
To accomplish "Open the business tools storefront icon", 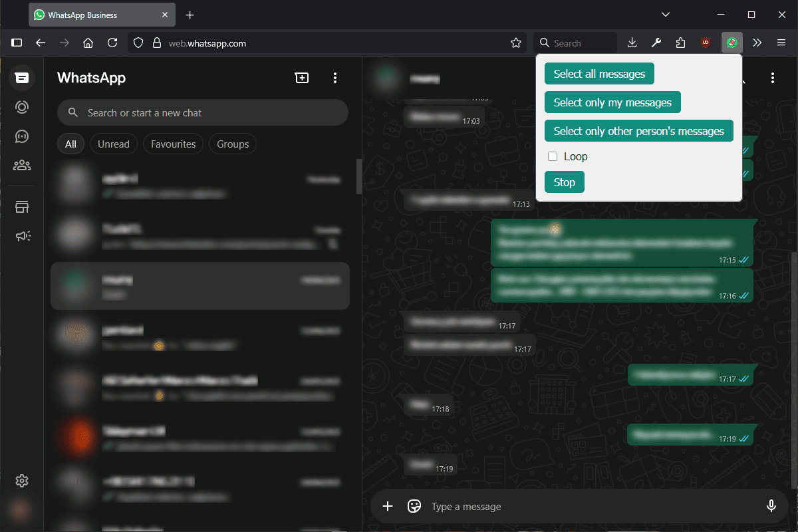I will tap(22, 207).
